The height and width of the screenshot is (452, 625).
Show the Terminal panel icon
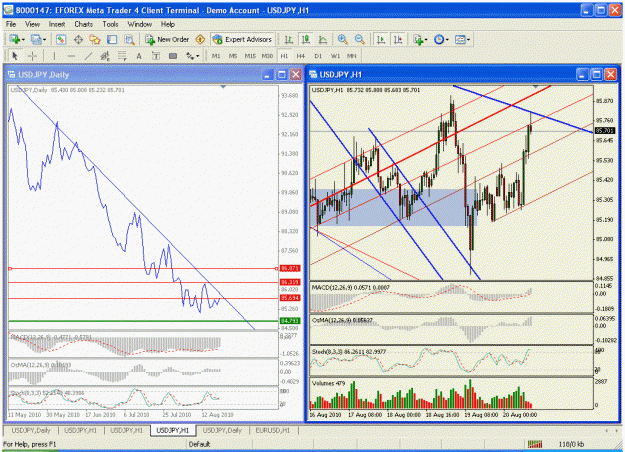pos(112,39)
